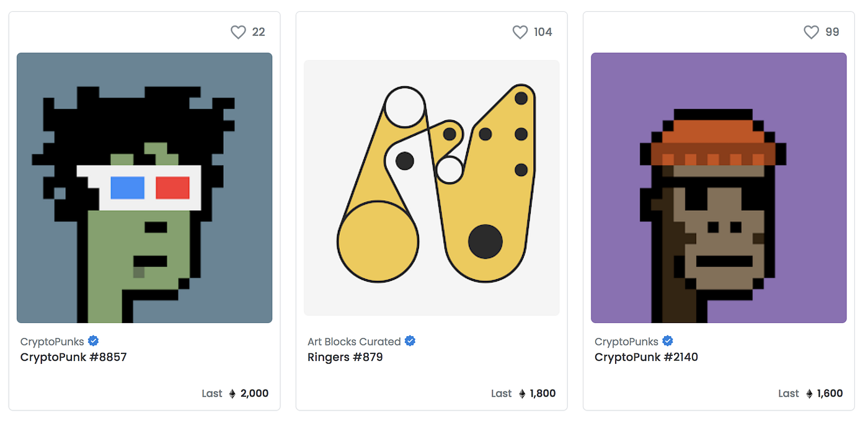Click the zombie punk image with 3D glasses
The height and width of the screenshot is (421, 868).
[x=144, y=188]
